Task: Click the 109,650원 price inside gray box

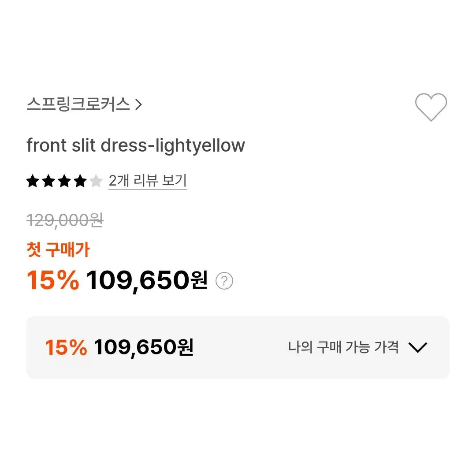Action: 144,347
